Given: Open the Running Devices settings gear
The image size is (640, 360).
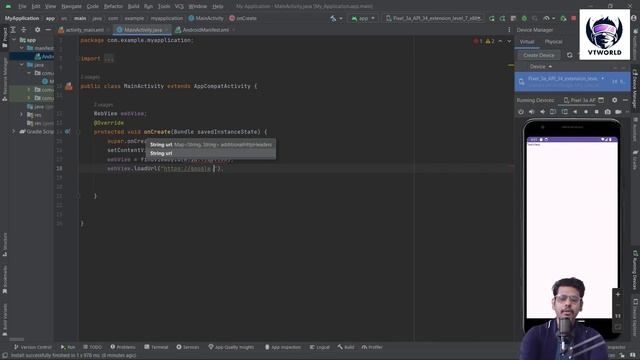Looking at the screenshot, I should [x=615, y=100].
